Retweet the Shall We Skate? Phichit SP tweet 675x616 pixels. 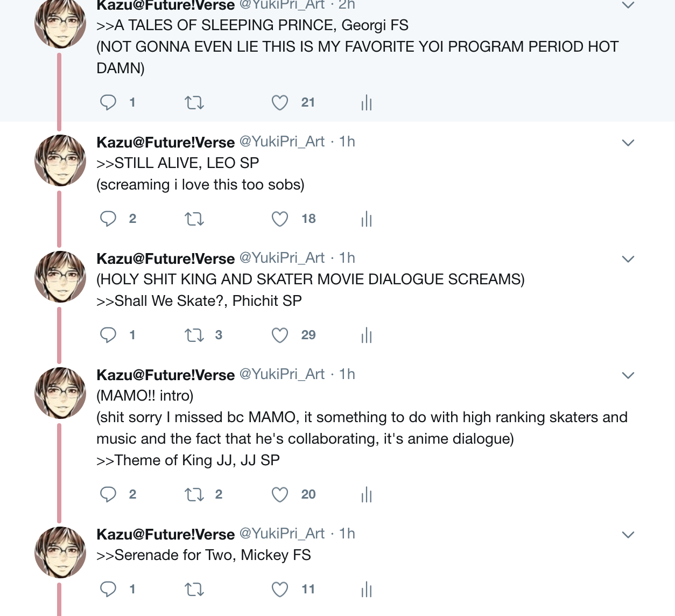[194, 335]
